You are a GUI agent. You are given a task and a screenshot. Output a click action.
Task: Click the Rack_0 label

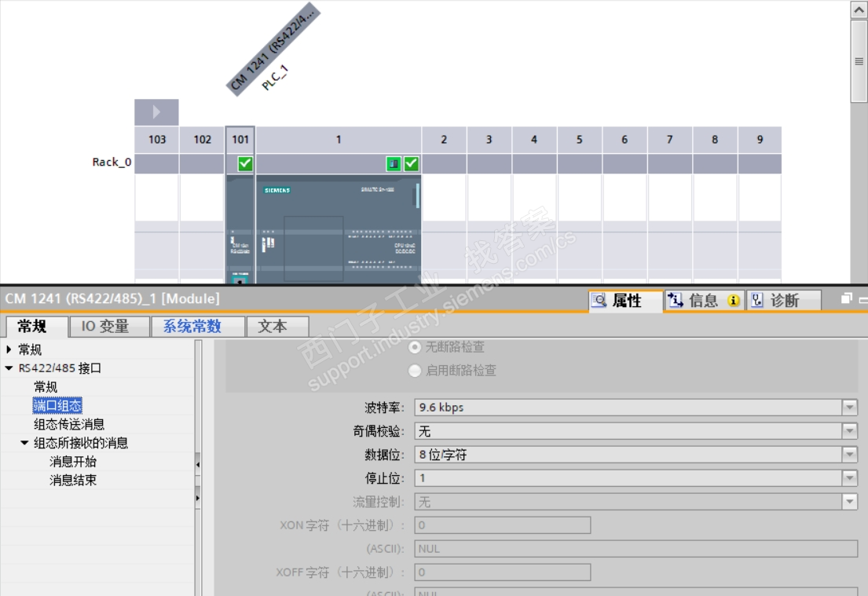[112, 162]
